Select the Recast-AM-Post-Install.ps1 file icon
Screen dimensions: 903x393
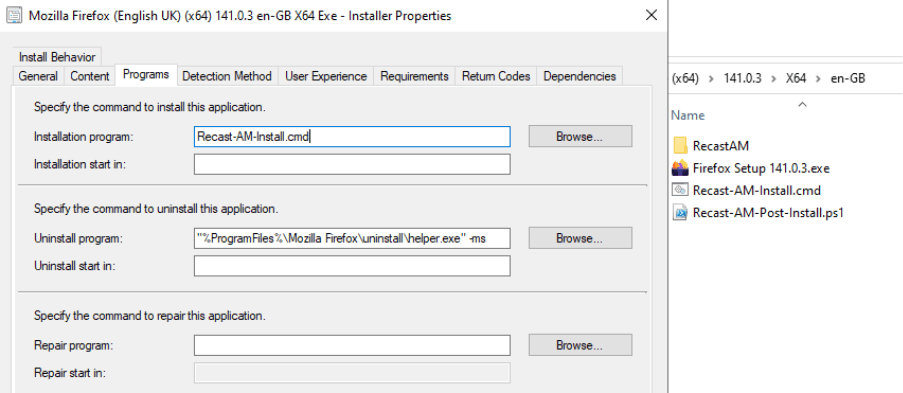coord(680,213)
